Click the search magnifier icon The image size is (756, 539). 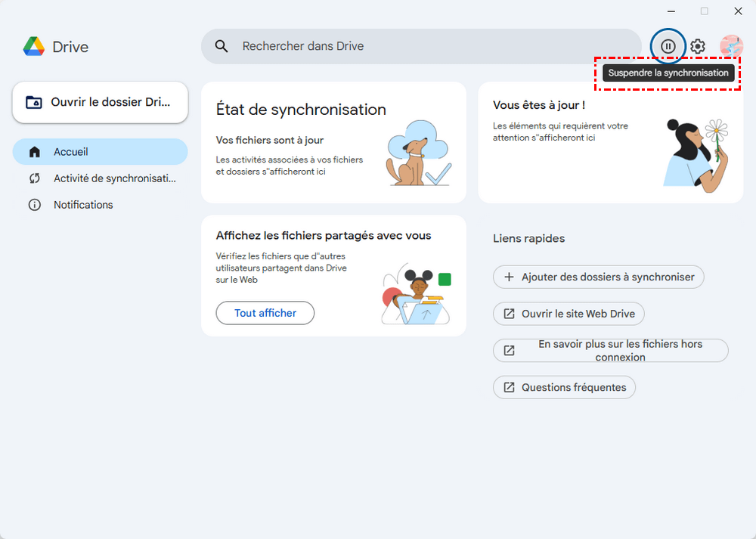tap(222, 46)
